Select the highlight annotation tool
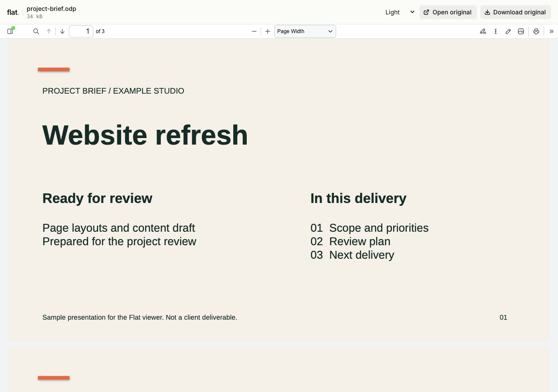Viewport: 558px width, 392px height. (x=483, y=31)
